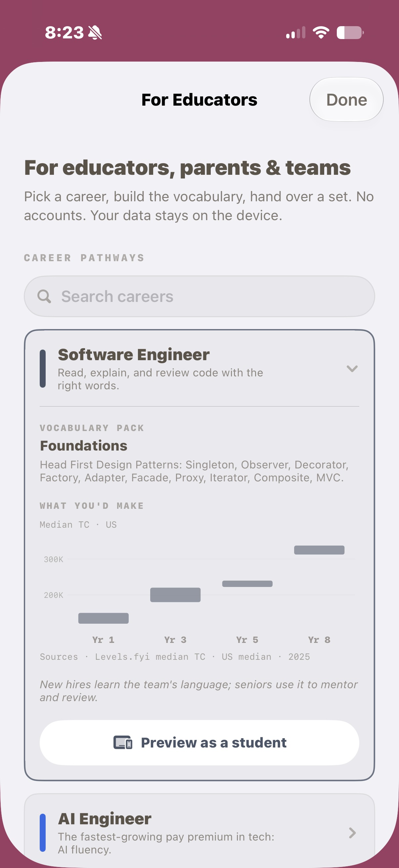Click the dark Software Engineer color stripe
Screen dimensions: 399x868
click(x=43, y=369)
